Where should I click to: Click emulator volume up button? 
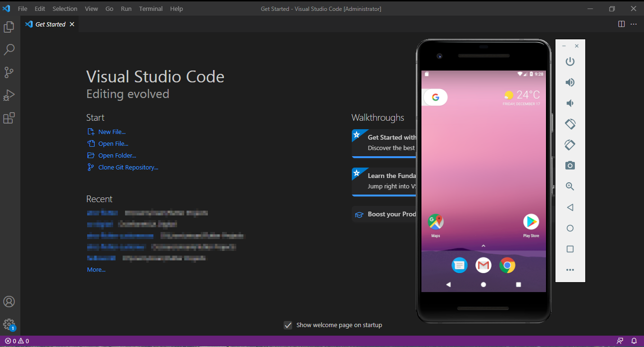tap(570, 82)
